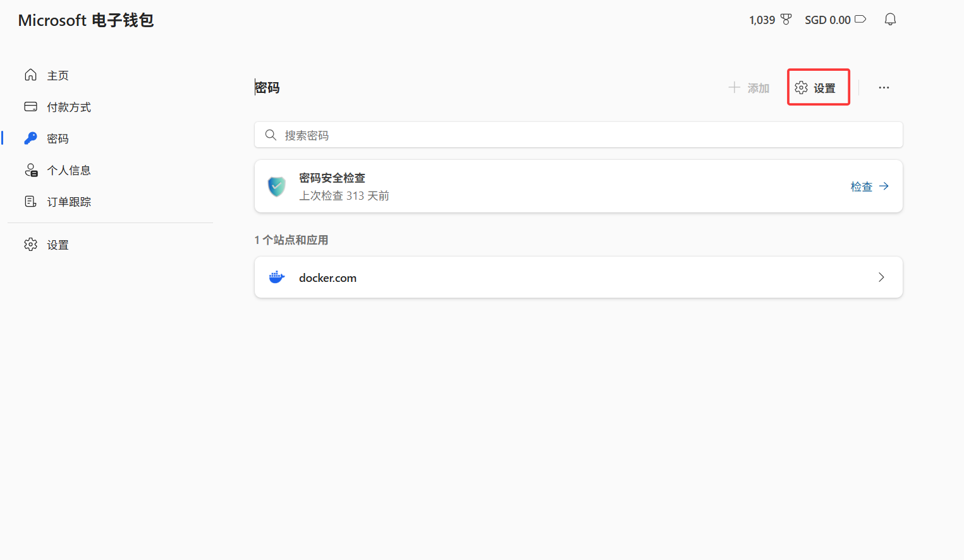The height and width of the screenshot is (560, 964).
Task: Click the 1 个站点和应用 heading
Action: [291, 240]
